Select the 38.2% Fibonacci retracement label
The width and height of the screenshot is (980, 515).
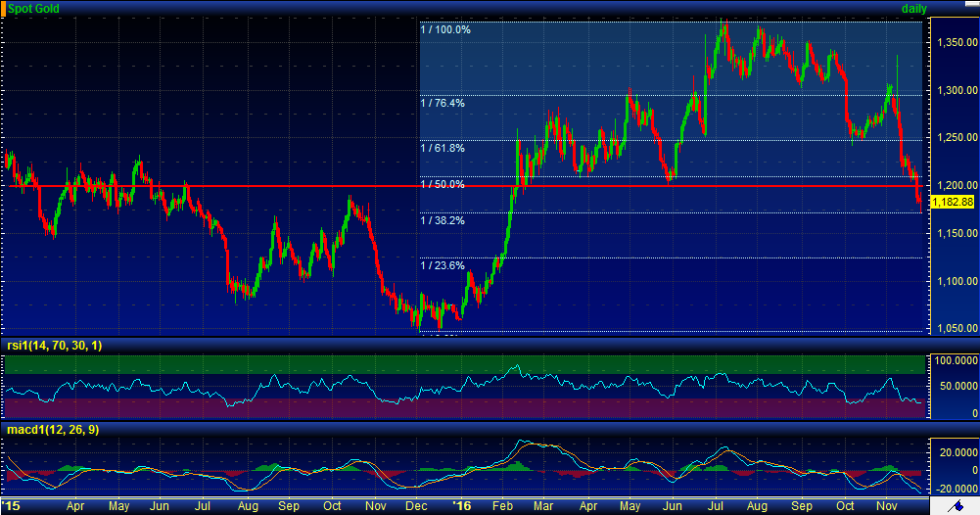coord(443,221)
